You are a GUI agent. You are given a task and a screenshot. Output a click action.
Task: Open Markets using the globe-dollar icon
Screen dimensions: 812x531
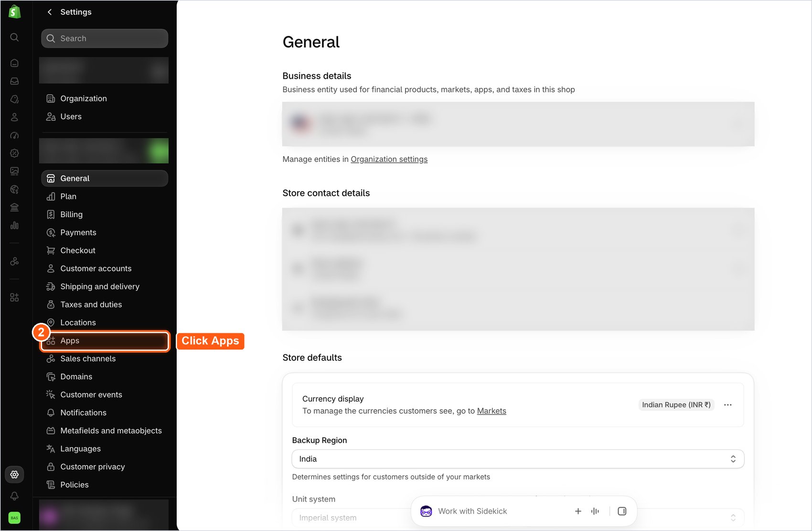coord(14,189)
